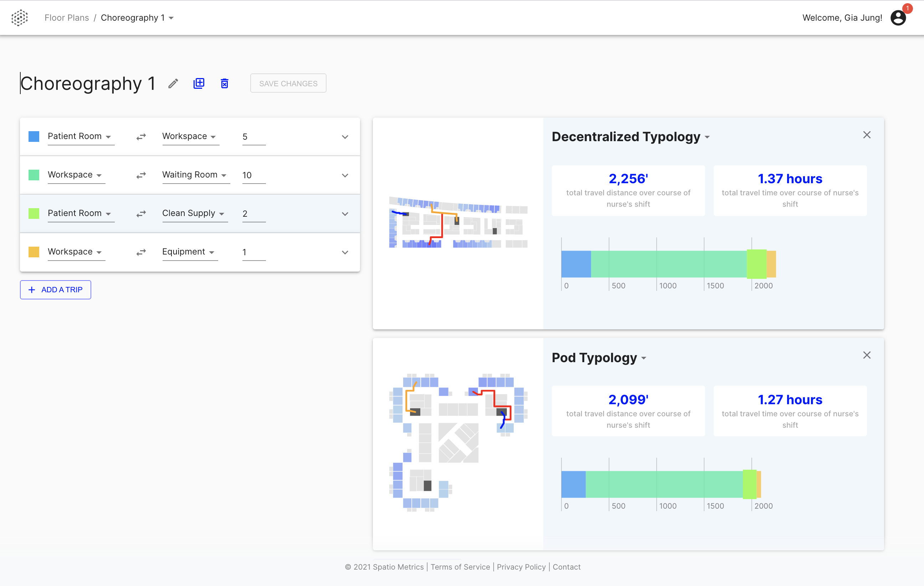
Task: Click the ADD A TRIP button
Action: click(x=56, y=290)
